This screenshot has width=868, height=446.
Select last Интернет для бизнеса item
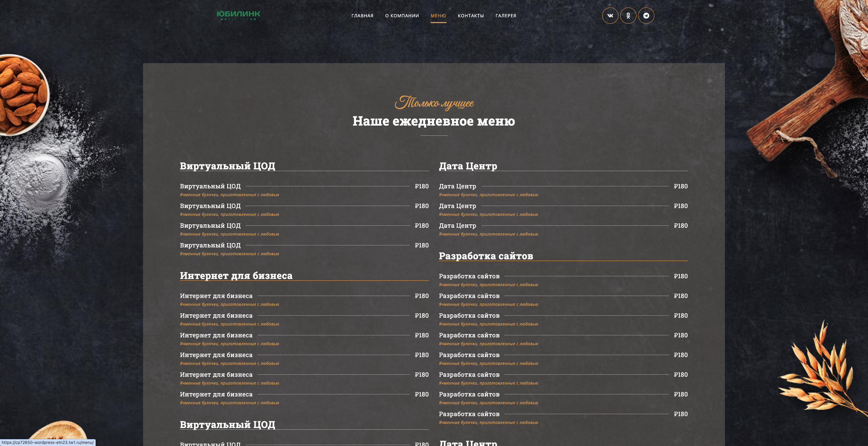[216, 394]
